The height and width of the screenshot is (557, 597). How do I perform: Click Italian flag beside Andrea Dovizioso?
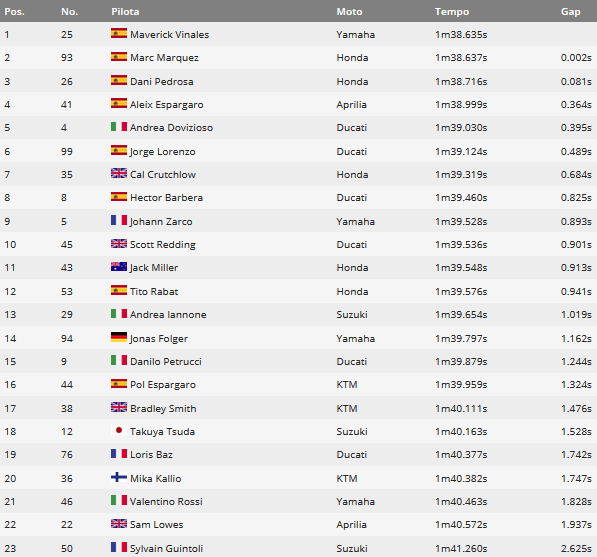point(119,126)
